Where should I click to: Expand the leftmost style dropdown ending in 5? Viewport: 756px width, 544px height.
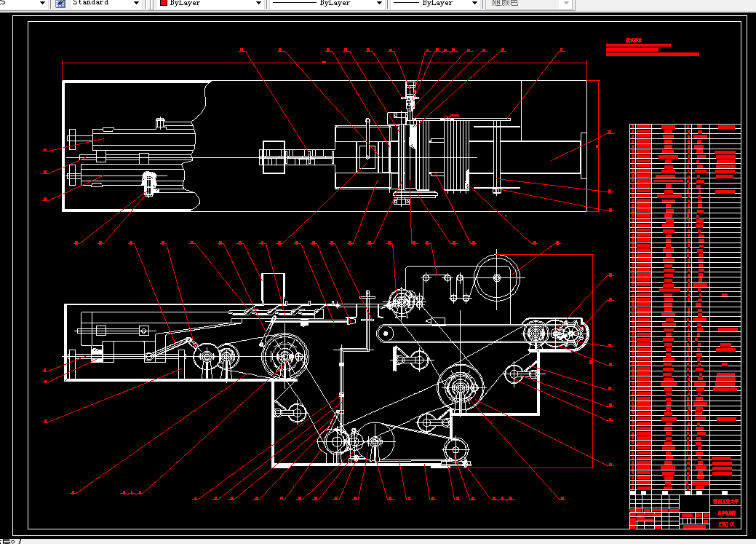tap(23, 4)
